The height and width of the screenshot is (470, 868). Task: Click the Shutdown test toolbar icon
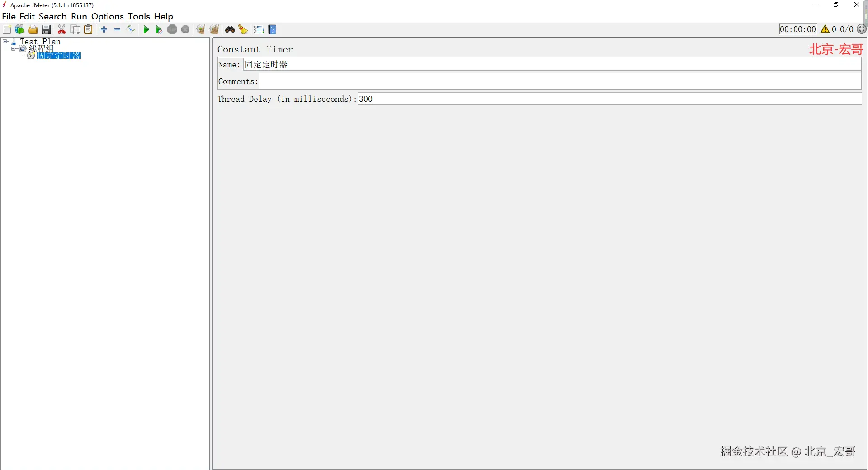tap(185, 30)
